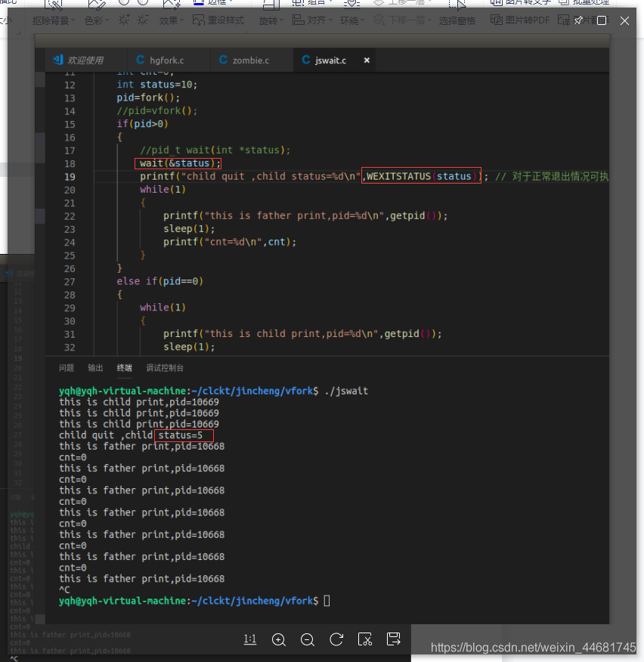Switch to the 问题 problems panel tab
This screenshot has width=644, height=662.
67,368
